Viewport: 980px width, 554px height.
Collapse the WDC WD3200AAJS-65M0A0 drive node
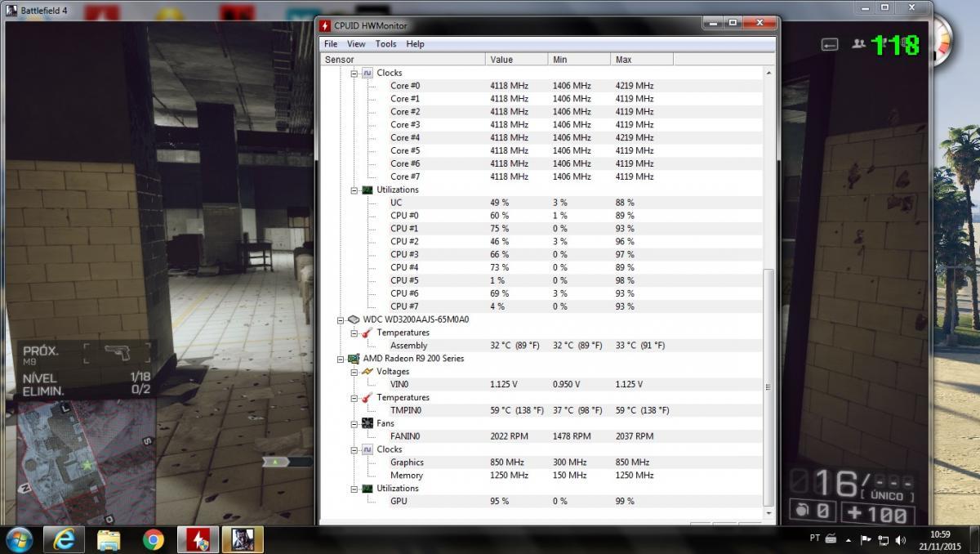pos(341,319)
